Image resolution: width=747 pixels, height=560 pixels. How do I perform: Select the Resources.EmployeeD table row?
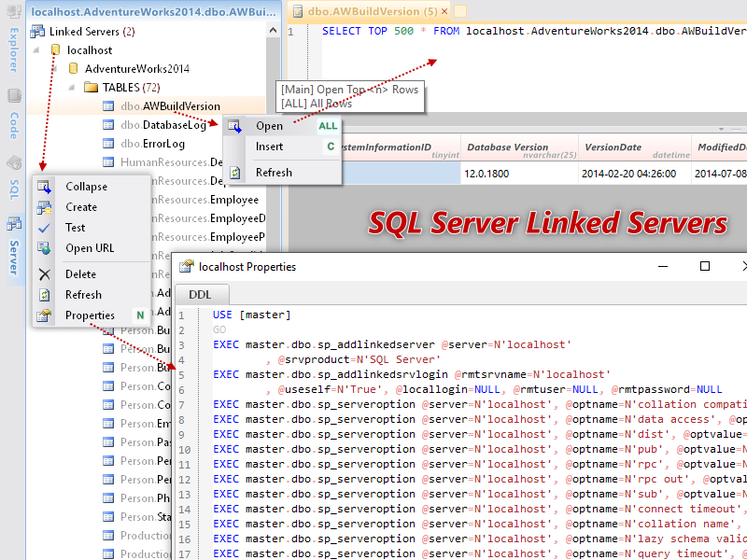(208, 218)
